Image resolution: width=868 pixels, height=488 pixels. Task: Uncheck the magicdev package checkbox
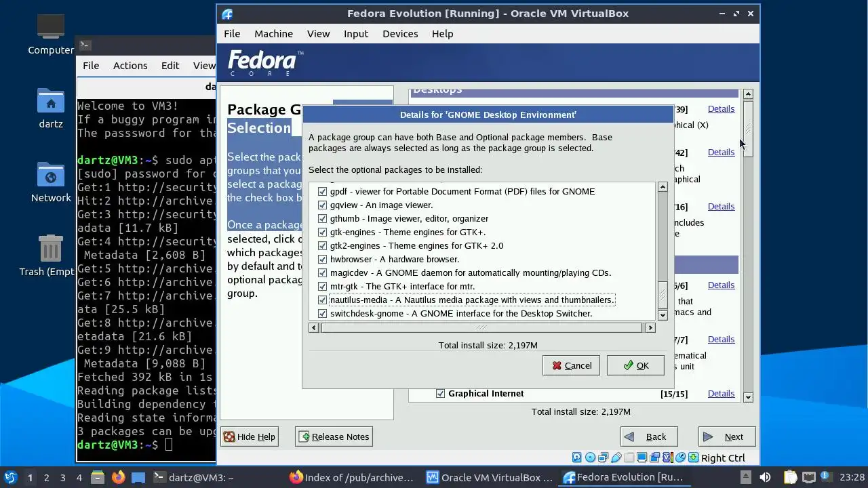[322, 272]
